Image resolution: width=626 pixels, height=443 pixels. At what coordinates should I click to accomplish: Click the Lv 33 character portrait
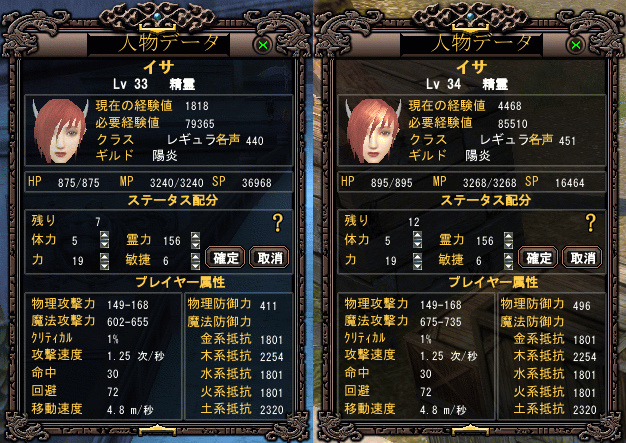60,131
